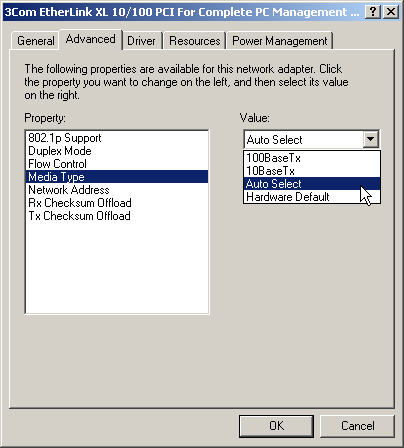Pick Network Address in the list
The width and height of the screenshot is (404, 448).
point(117,190)
